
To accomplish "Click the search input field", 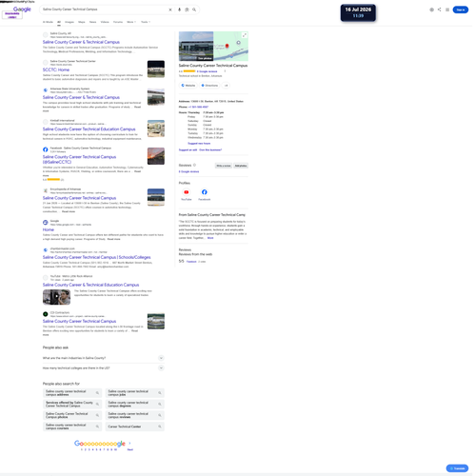I will click(x=104, y=10).
